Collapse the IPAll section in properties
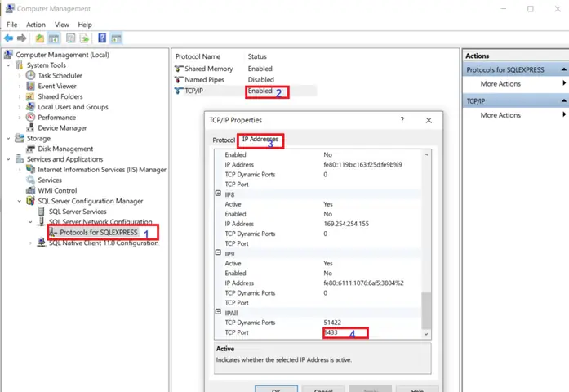569x392 pixels. coord(218,311)
